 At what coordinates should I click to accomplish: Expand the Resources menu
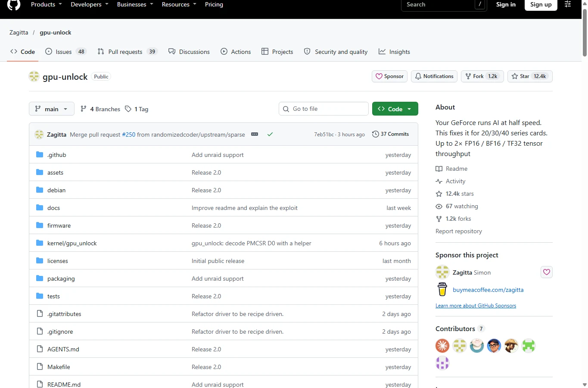click(179, 4)
